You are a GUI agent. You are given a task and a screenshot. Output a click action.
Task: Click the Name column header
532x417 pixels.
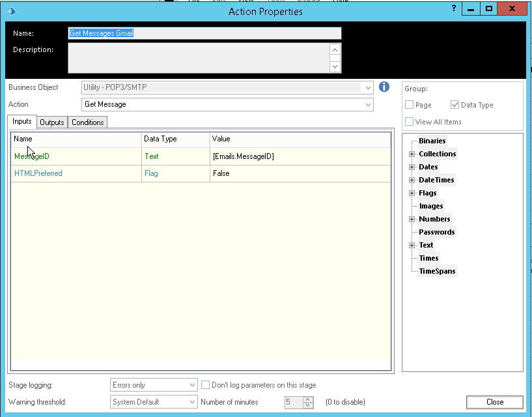coord(76,139)
